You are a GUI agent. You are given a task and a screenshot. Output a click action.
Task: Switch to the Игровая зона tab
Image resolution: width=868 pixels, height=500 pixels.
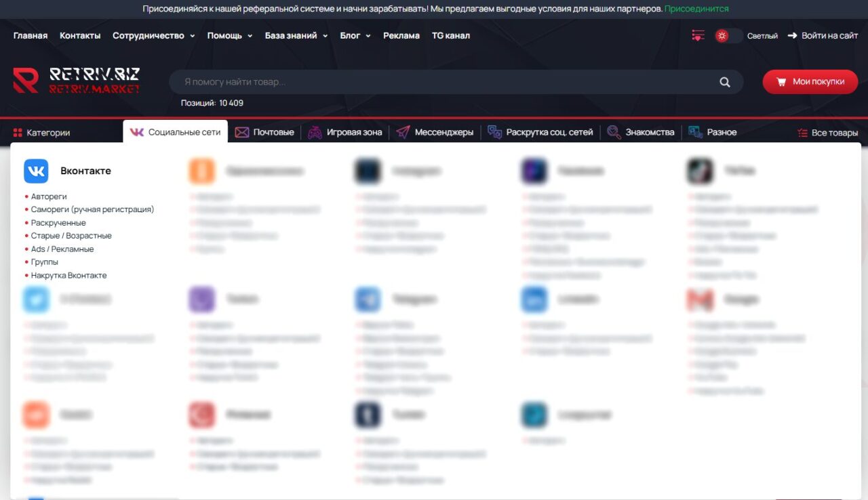[345, 132]
